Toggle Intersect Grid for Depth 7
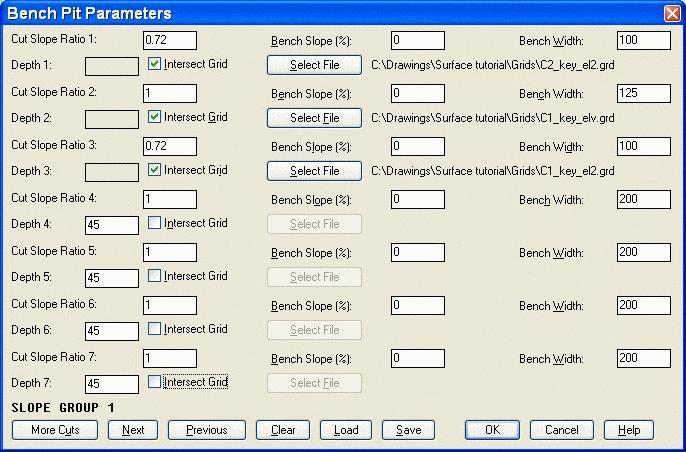The image size is (686, 452). [x=154, y=382]
